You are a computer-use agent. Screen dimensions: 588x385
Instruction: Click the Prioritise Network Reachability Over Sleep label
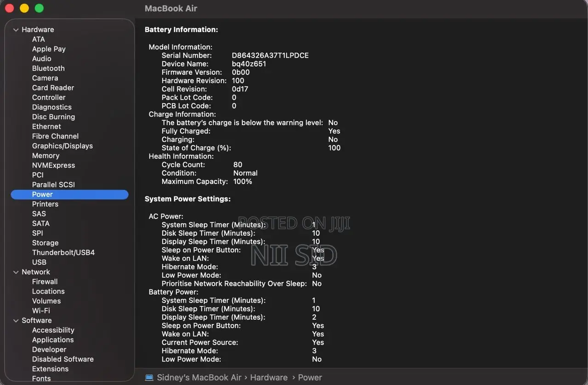tap(234, 284)
